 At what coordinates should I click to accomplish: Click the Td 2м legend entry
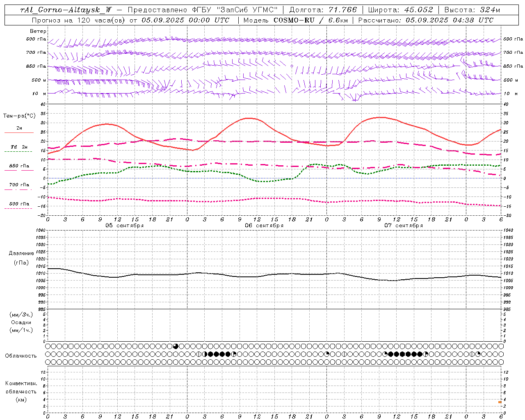(19, 147)
